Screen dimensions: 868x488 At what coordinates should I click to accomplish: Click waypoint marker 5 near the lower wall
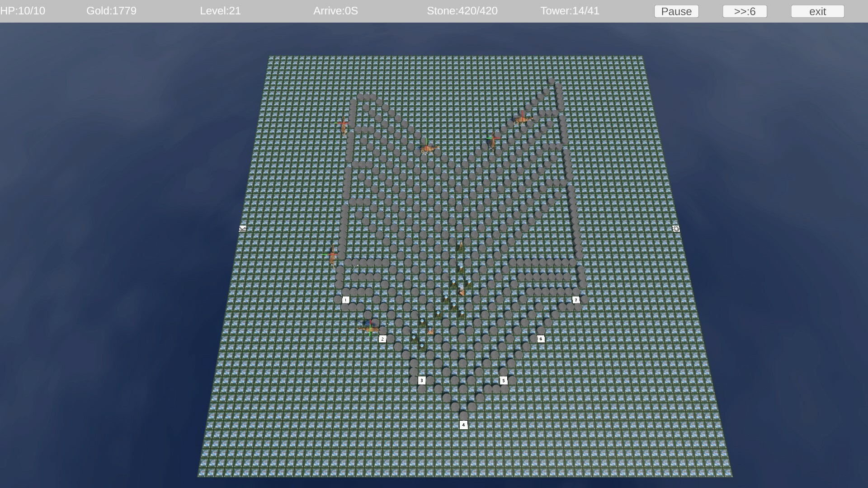[x=504, y=380]
